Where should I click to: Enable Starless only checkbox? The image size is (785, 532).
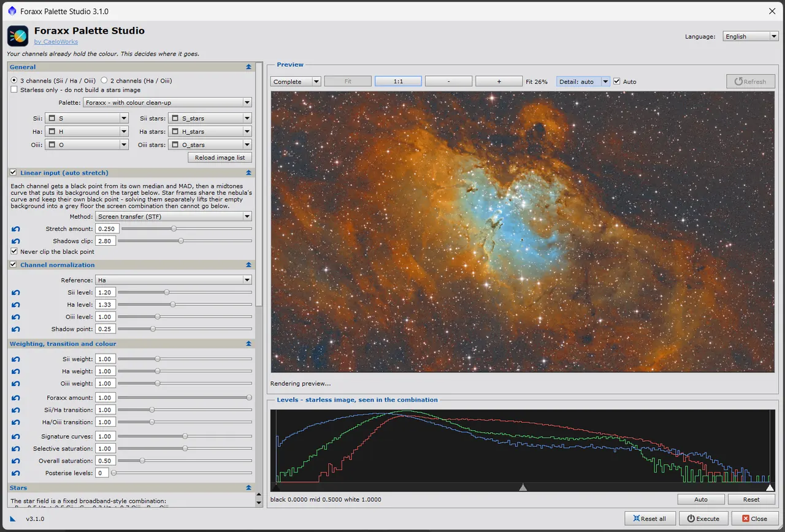tap(15, 90)
